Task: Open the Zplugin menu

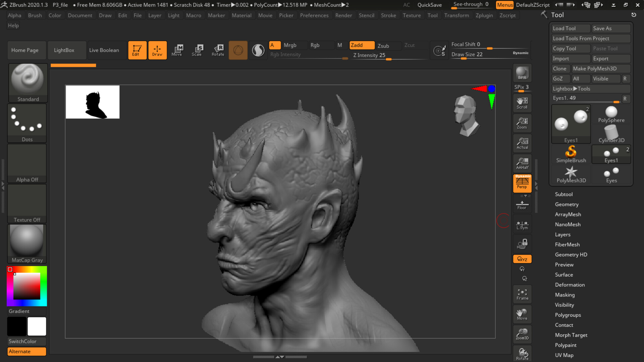Action: pos(484,15)
